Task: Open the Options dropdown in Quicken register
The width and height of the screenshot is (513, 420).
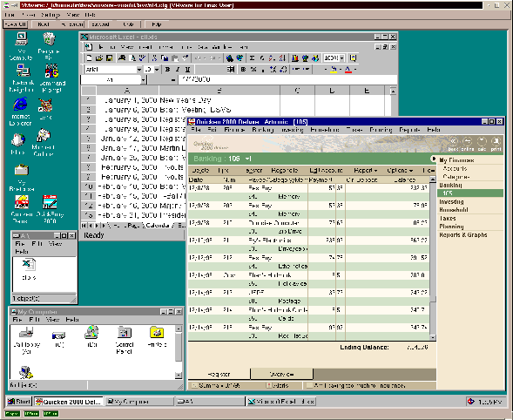Action: pos(400,171)
